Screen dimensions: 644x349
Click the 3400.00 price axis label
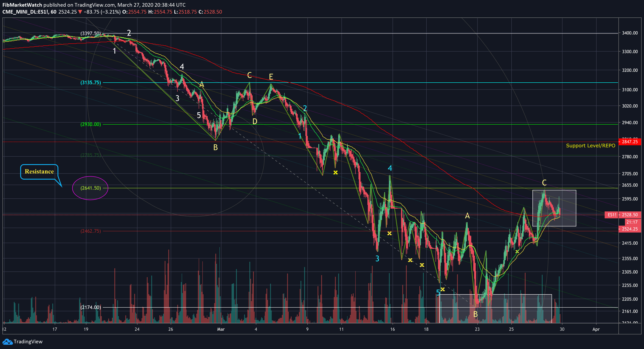[x=630, y=33]
